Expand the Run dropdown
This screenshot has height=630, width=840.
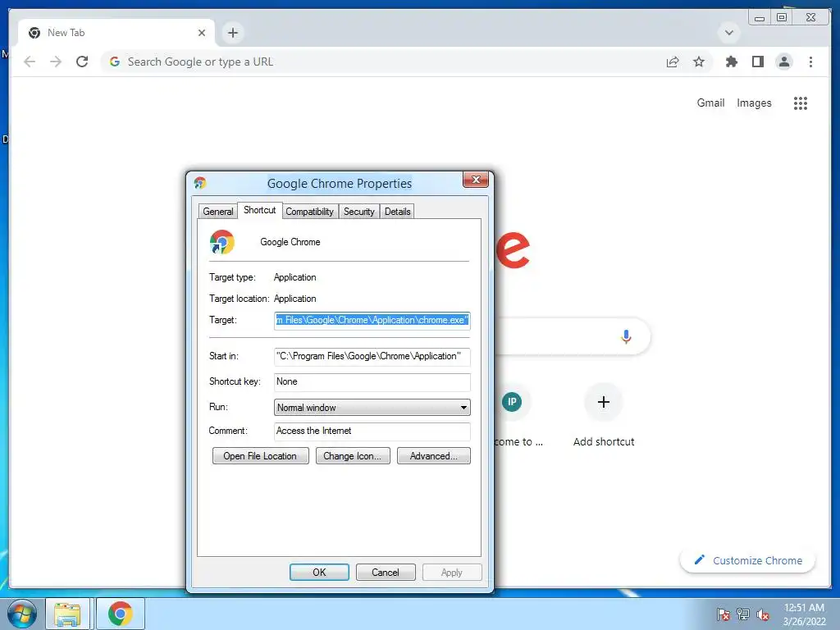372,408
